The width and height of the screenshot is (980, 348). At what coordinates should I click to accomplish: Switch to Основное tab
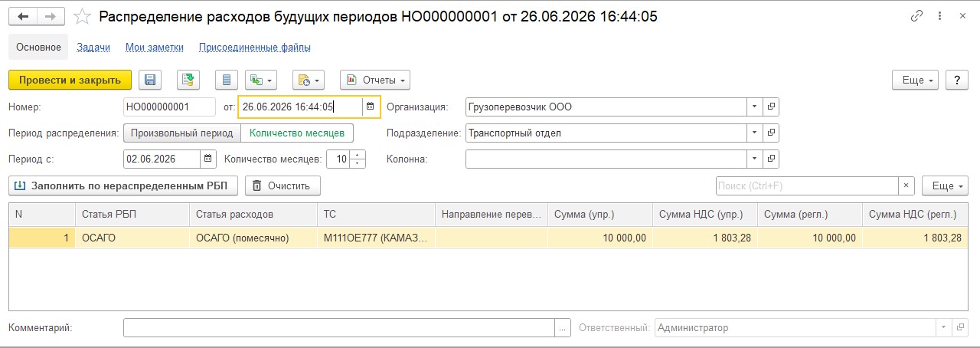coord(38,47)
